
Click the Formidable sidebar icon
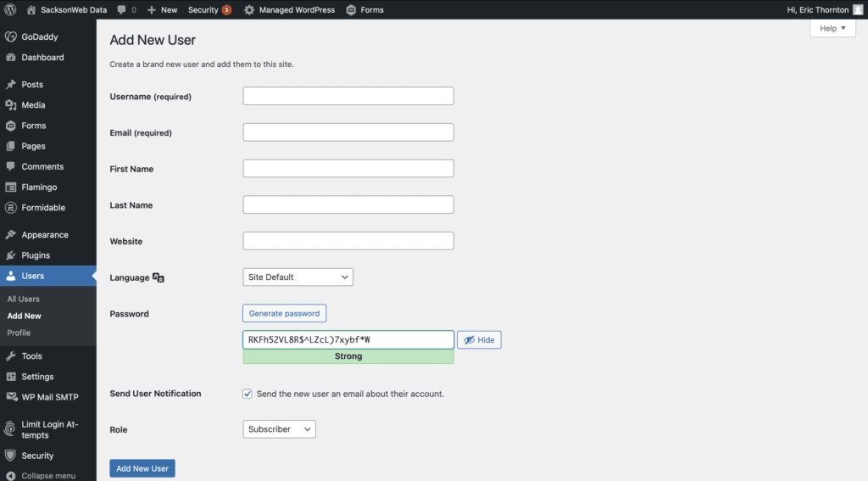click(10, 208)
